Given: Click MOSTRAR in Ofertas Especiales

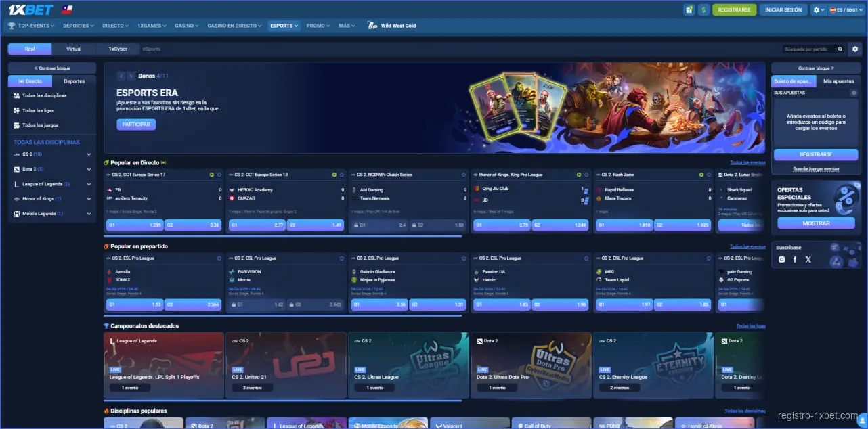Looking at the screenshot, I should [x=816, y=223].
